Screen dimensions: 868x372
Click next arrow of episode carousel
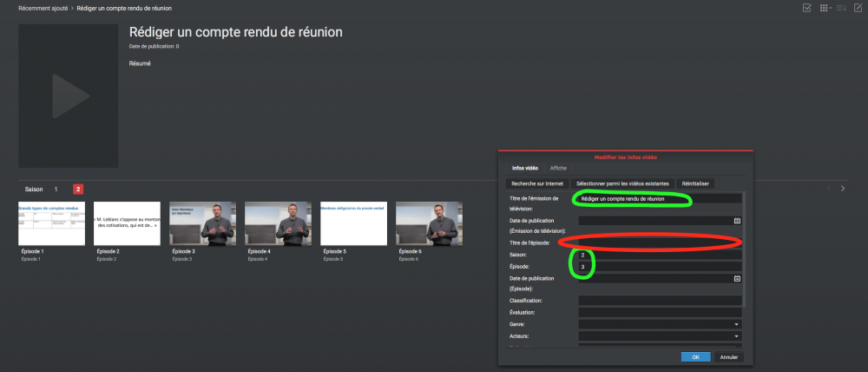843,189
